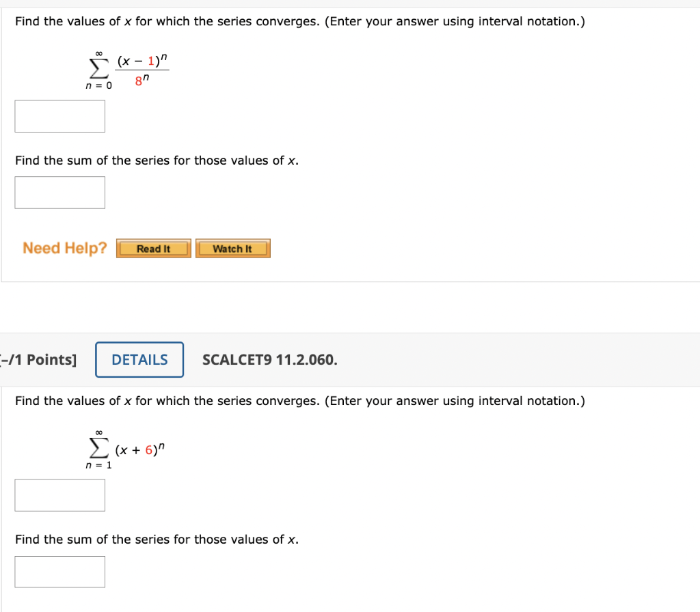Click the points indicator showing -/1 Points
This screenshot has height=612, width=700.
(x=38, y=359)
